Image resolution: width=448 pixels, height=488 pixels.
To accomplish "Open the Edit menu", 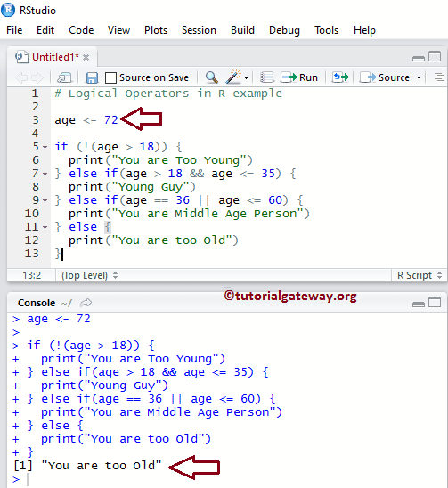I will coord(45,30).
